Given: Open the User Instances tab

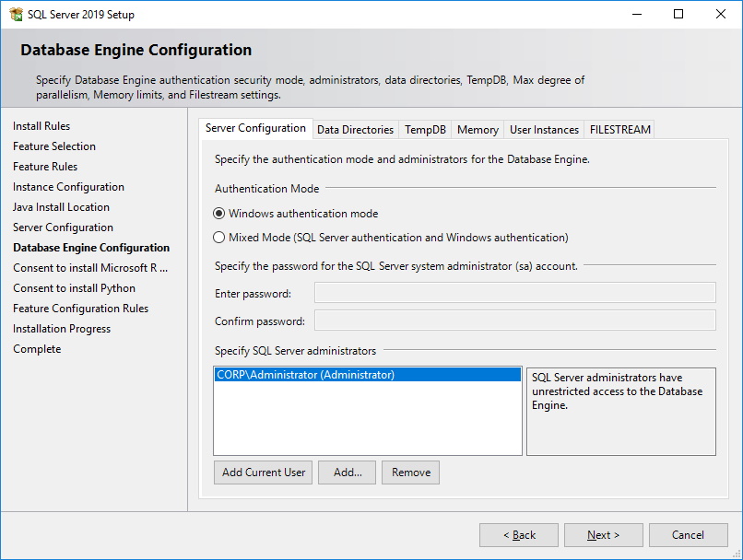Looking at the screenshot, I should [x=544, y=130].
